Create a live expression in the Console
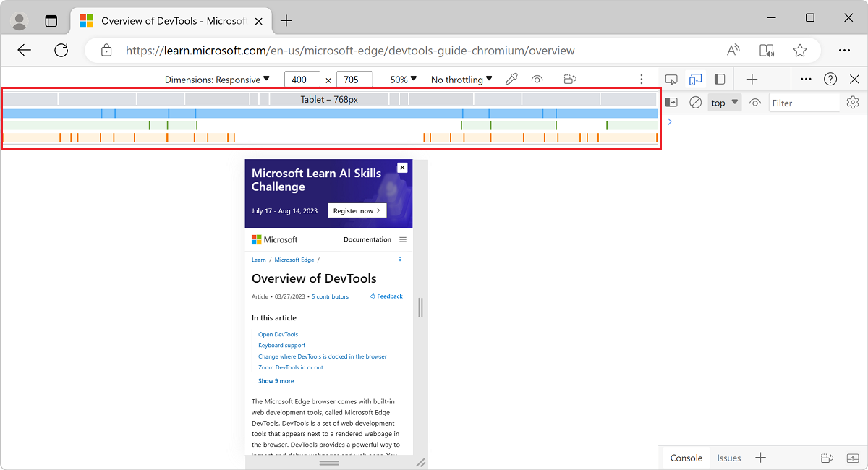Image resolution: width=868 pixels, height=470 pixels. [755, 102]
